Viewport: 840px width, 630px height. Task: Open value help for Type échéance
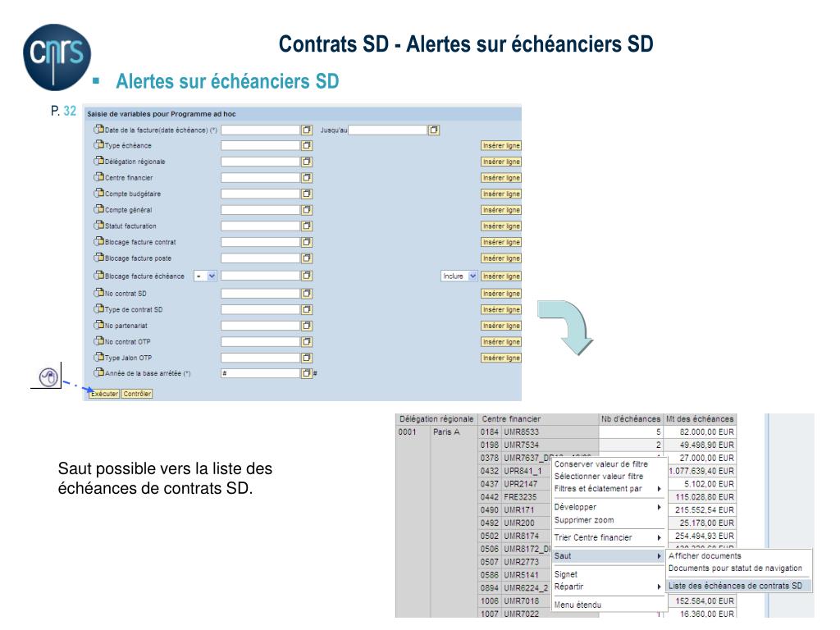[x=307, y=146]
